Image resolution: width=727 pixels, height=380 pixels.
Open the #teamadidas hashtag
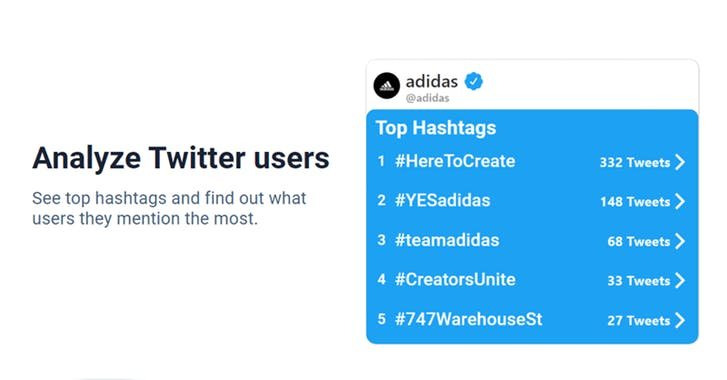click(447, 241)
